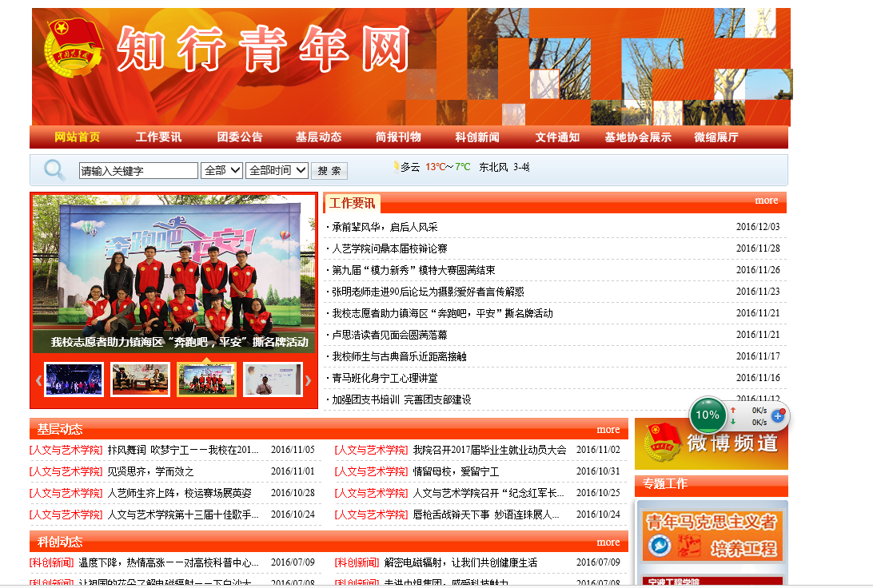Advance carousel with the right arrow
The image size is (873, 588).
[x=309, y=380]
